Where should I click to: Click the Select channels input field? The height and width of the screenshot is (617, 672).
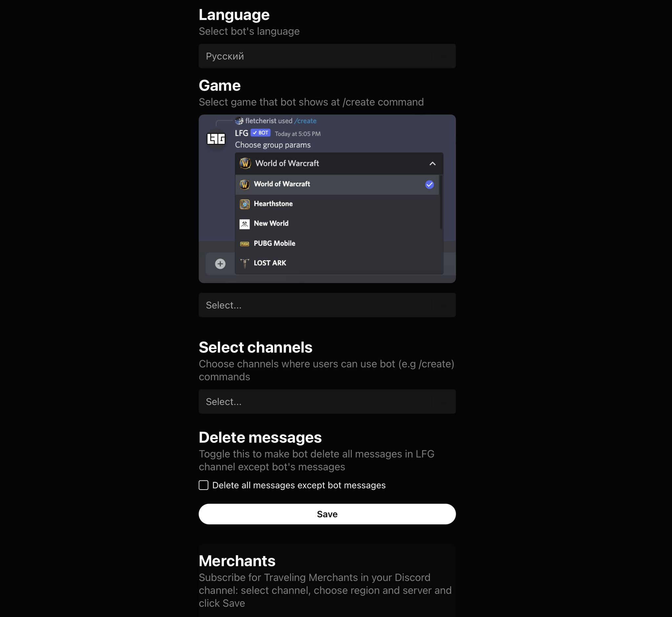[x=327, y=401]
